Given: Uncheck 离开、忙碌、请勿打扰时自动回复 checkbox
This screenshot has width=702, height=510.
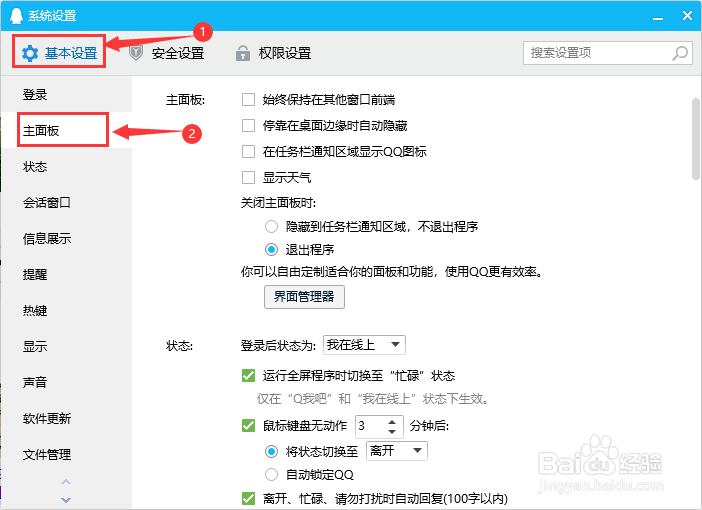Looking at the screenshot, I should (x=248, y=498).
